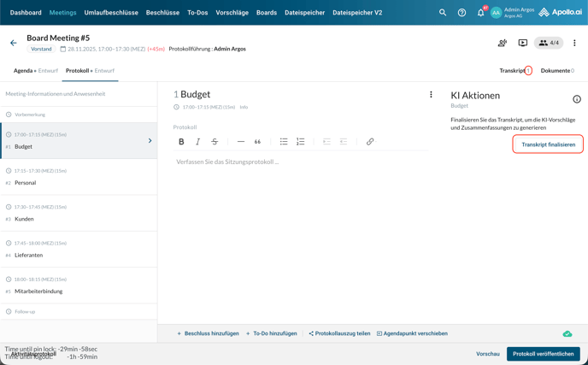Expand the Budget agenda item chevron
The width and height of the screenshot is (588, 365).
coord(150,141)
